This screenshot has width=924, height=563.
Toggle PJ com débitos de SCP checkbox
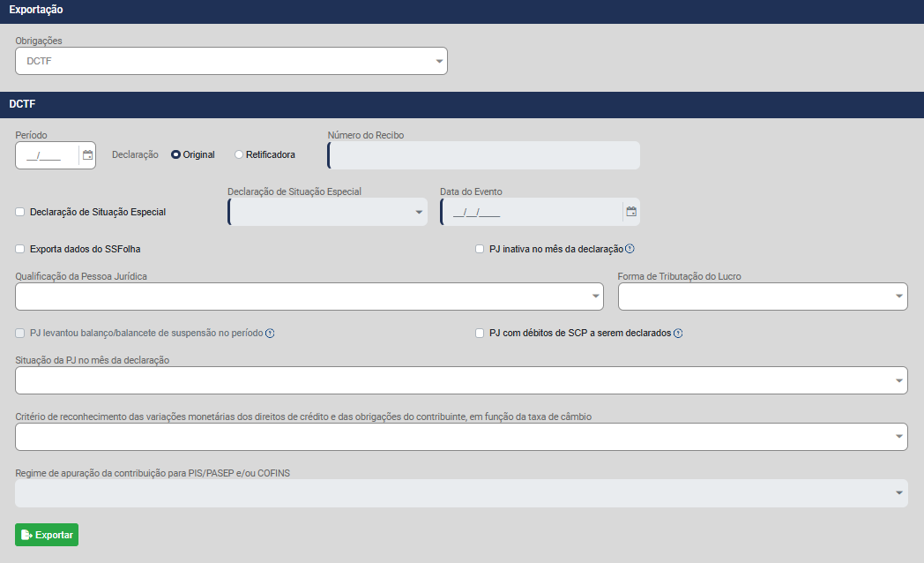(x=481, y=334)
